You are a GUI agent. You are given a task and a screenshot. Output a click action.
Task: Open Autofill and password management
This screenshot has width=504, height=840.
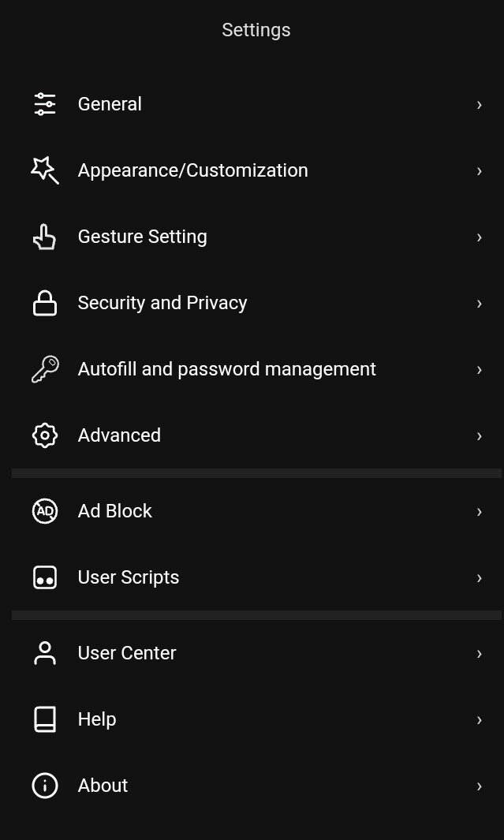[226, 369]
